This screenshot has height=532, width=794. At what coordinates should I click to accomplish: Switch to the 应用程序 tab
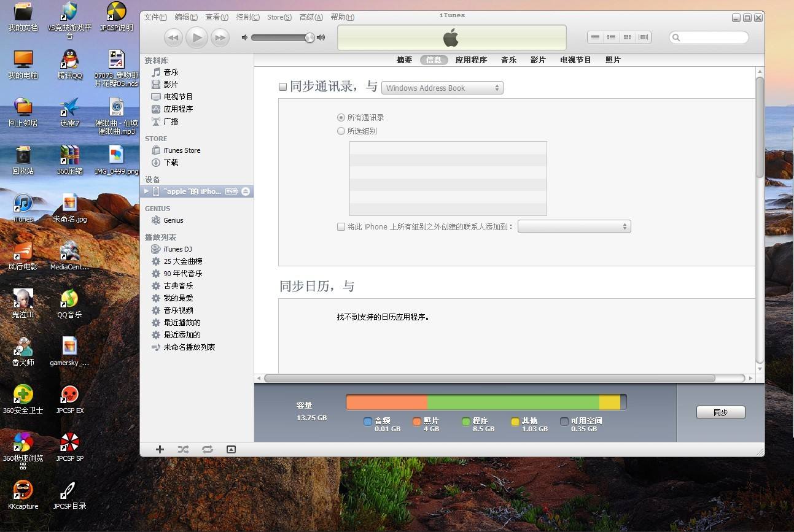[471, 60]
